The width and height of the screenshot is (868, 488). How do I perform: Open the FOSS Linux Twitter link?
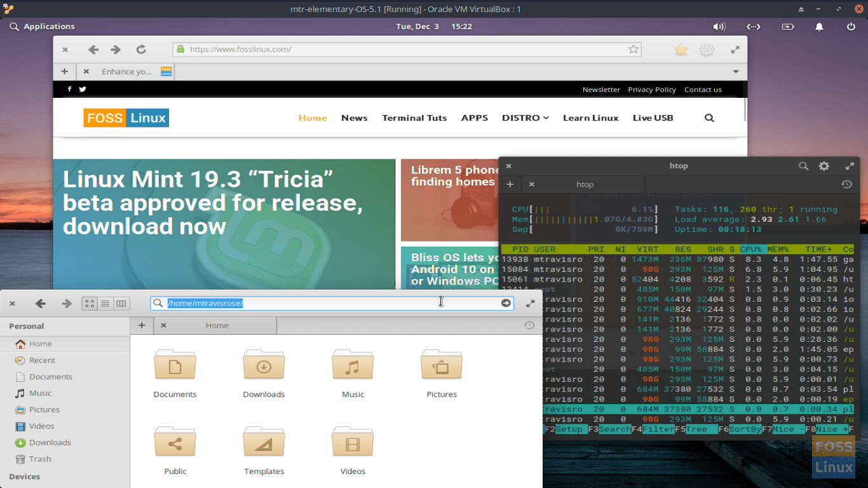83,90
